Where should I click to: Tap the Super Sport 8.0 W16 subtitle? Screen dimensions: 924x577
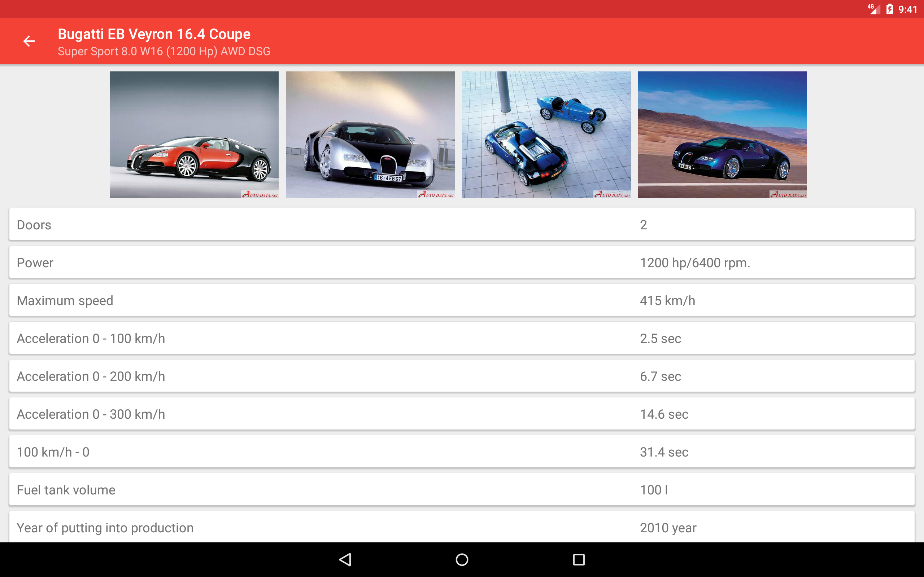pyautogui.click(x=164, y=51)
